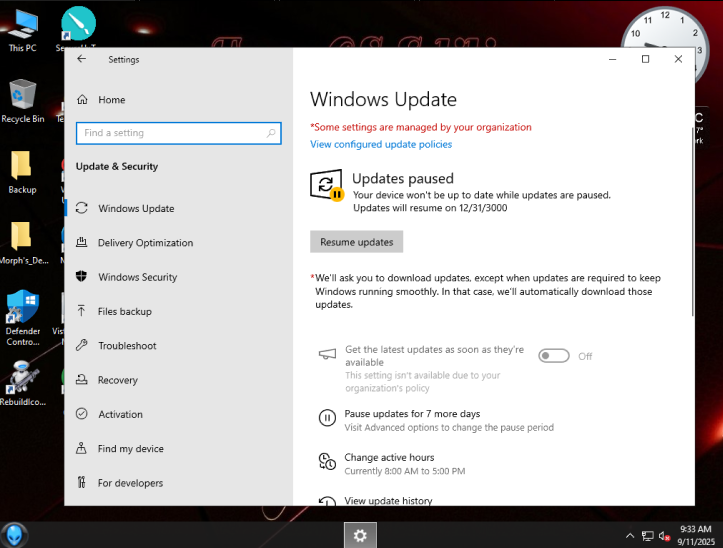The image size is (723, 548).
Task: Click the megaphone icon for latest updates
Action: (x=327, y=354)
